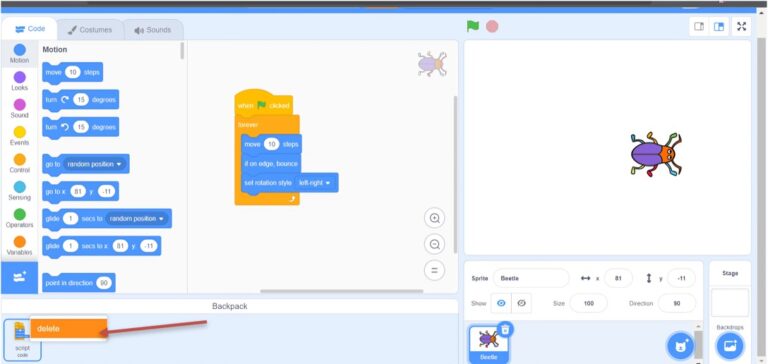The width and height of the screenshot is (768, 364).
Task: Choose delete from the backpack context menu
Action: coord(69,329)
